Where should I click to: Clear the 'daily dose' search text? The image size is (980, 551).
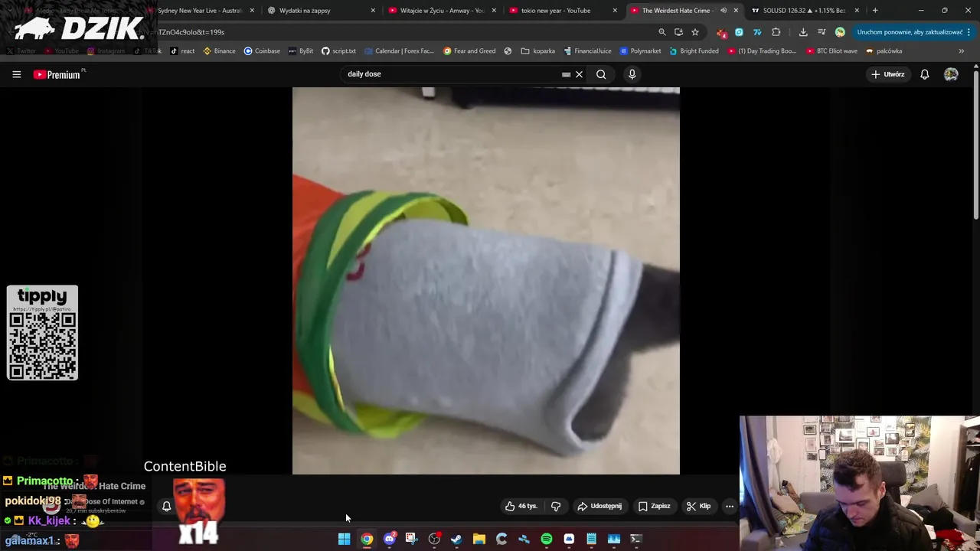point(580,74)
